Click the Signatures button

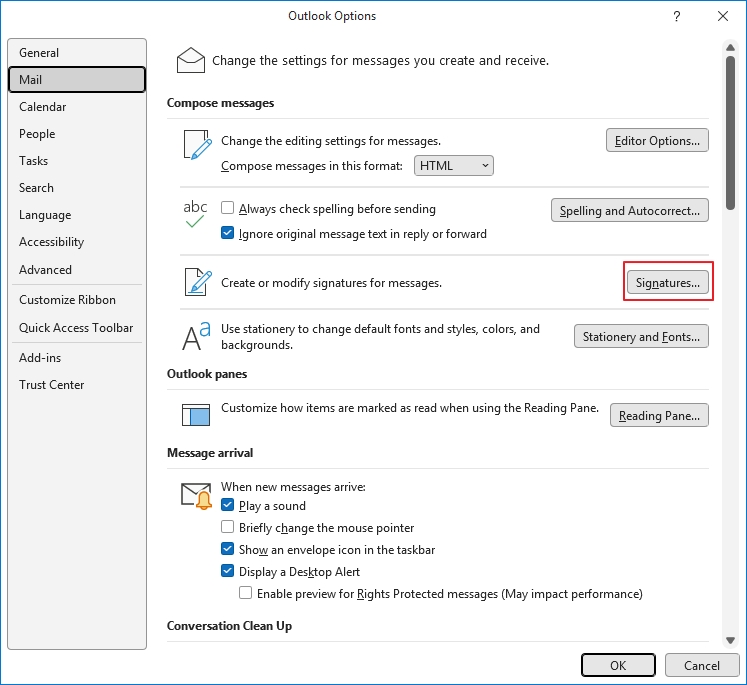pyautogui.click(x=667, y=282)
